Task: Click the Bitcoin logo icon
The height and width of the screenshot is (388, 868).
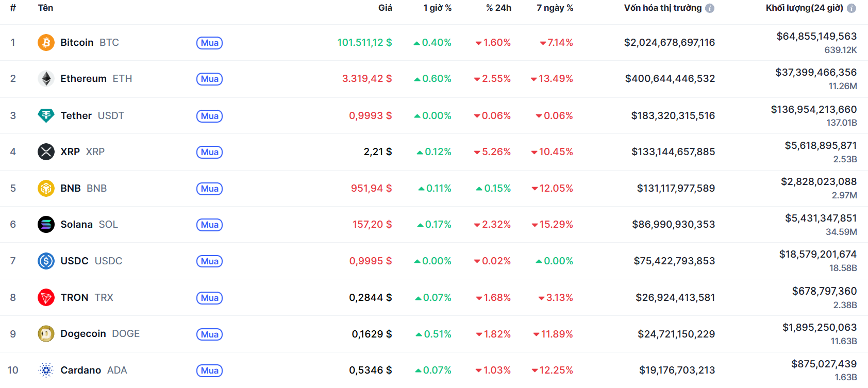Action: tap(46, 42)
